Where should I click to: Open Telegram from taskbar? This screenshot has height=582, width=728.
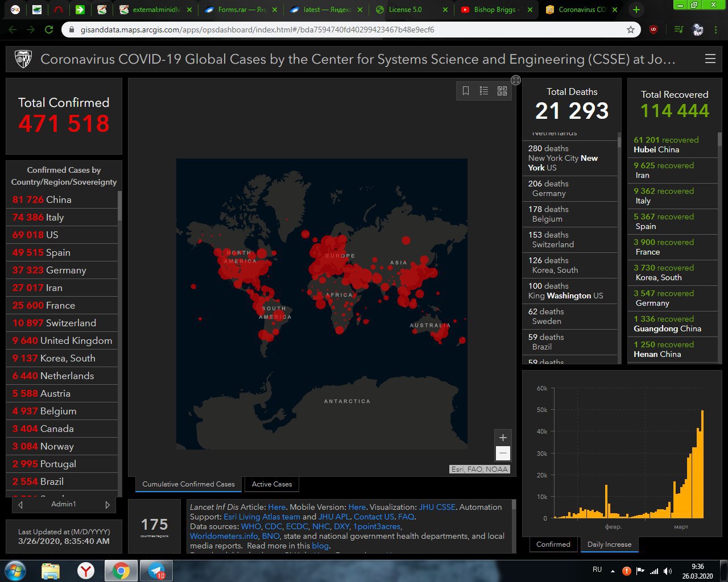[x=155, y=571]
